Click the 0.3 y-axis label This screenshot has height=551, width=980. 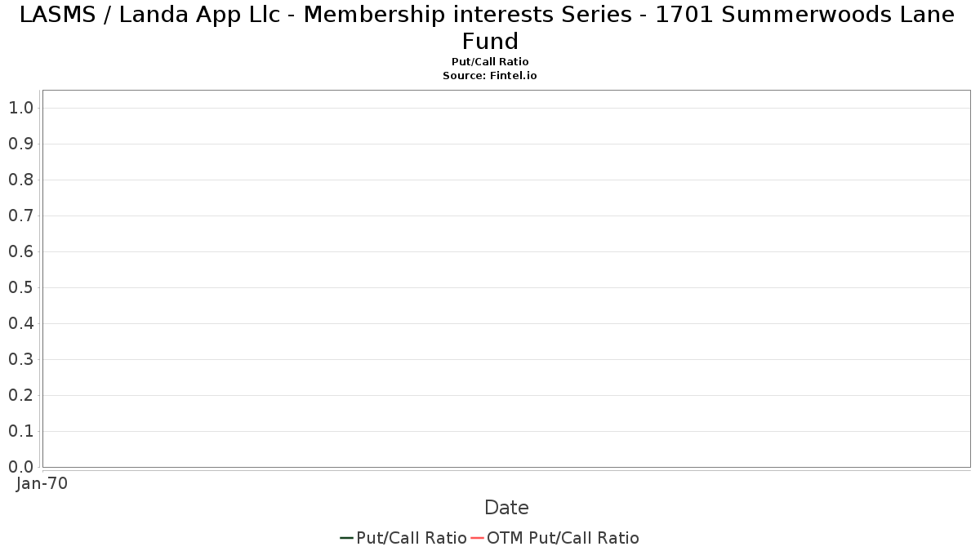tap(20, 359)
